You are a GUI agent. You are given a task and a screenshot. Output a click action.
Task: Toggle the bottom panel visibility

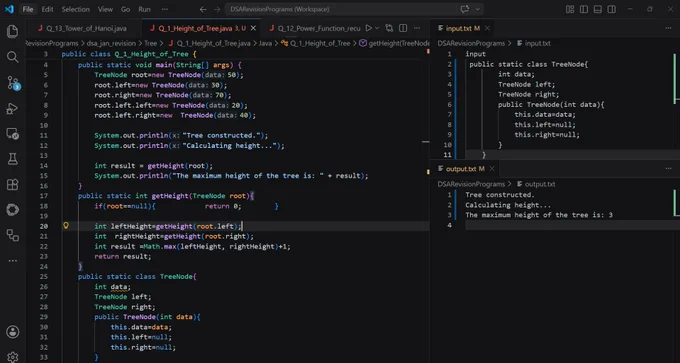(x=598, y=9)
